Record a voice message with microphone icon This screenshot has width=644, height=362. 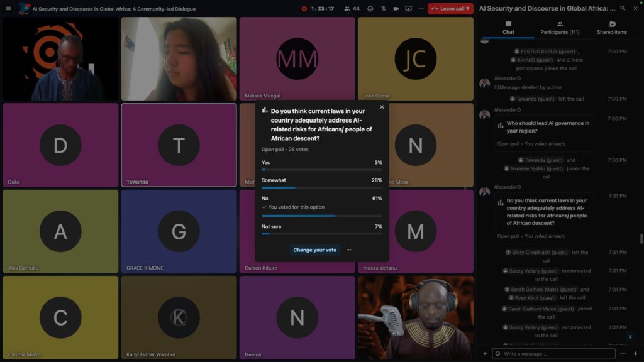(x=636, y=354)
